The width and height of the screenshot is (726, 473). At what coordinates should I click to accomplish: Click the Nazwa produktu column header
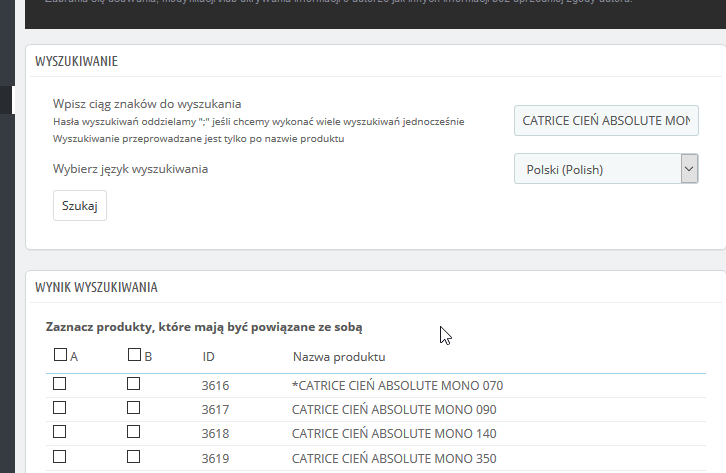point(339,357)
